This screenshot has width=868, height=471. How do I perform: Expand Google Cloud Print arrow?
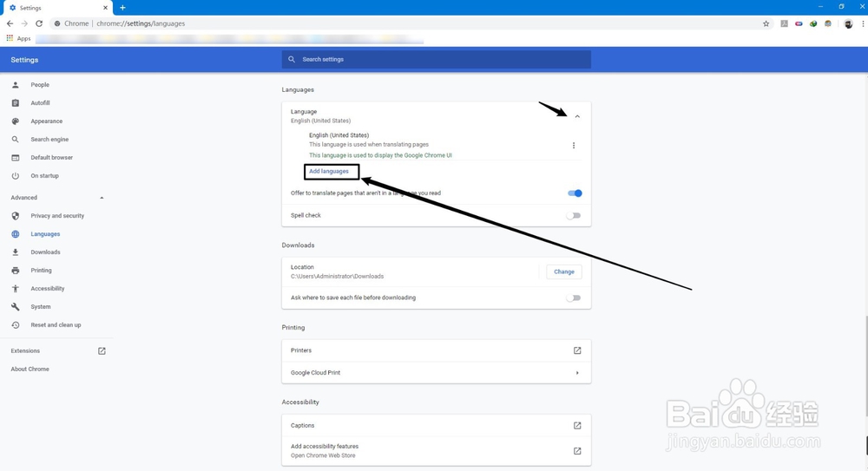tap(577, 372)
